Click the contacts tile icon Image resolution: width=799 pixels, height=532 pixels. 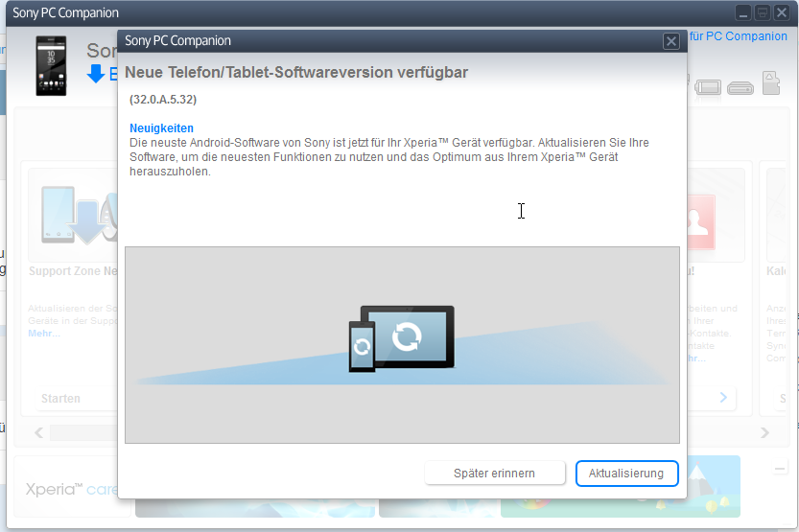point(701,222)
